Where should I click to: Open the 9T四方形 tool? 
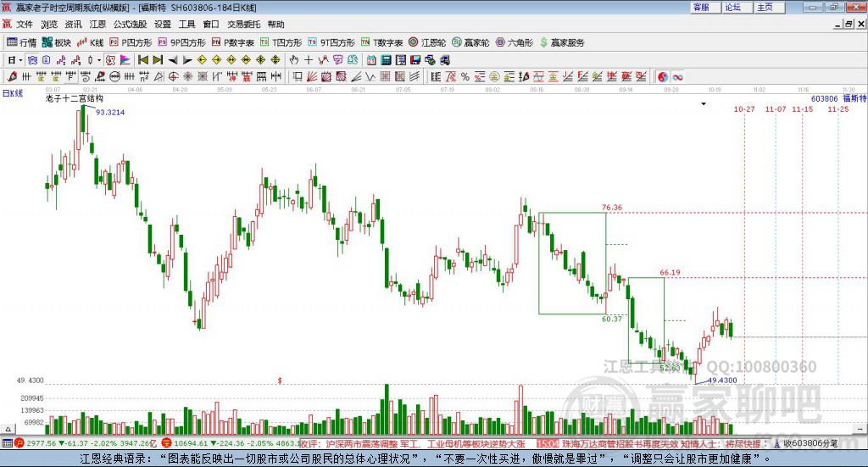331,42
